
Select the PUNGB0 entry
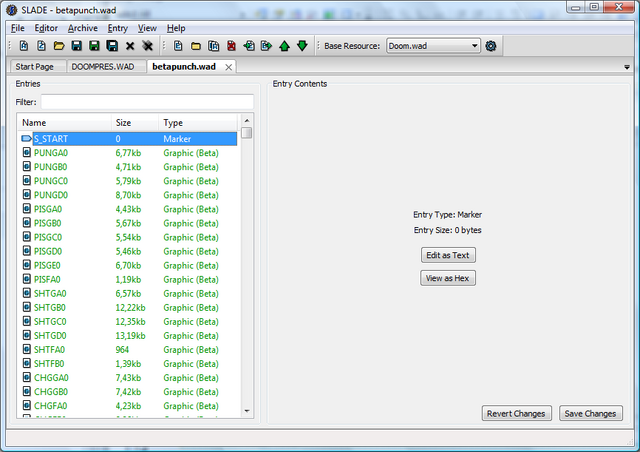click(x=127, y=167)
